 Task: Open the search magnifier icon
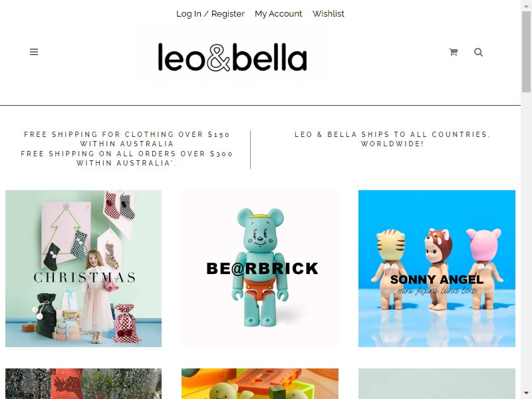pos(478,52)
